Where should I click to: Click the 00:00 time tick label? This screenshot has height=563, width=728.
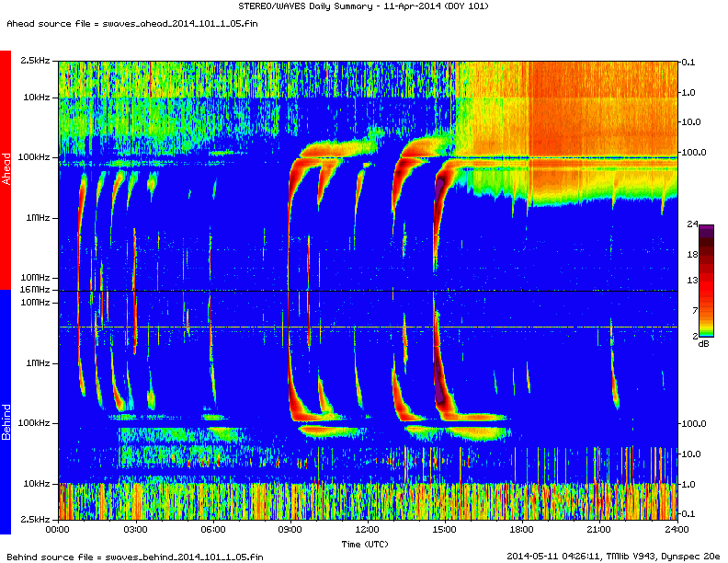(58, 529)
